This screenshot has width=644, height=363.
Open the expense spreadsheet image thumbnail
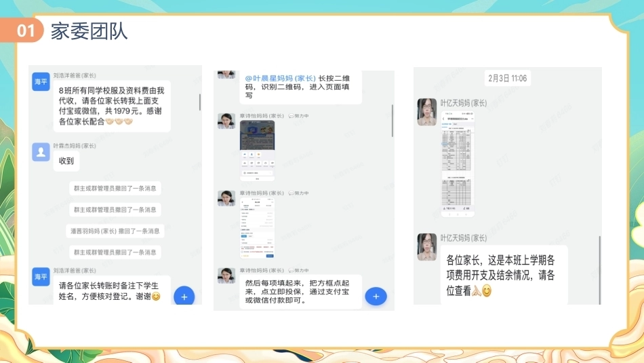[x=458, y=164]
